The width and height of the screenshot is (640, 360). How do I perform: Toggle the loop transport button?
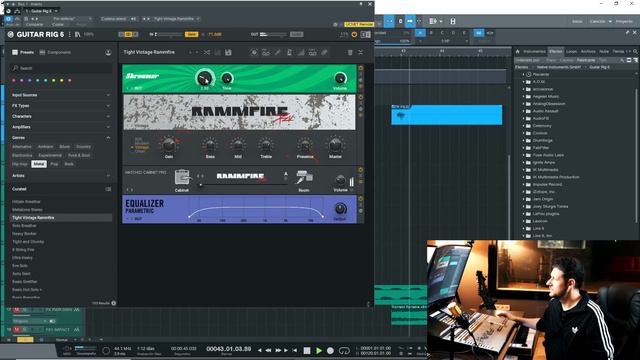point(344,350)
